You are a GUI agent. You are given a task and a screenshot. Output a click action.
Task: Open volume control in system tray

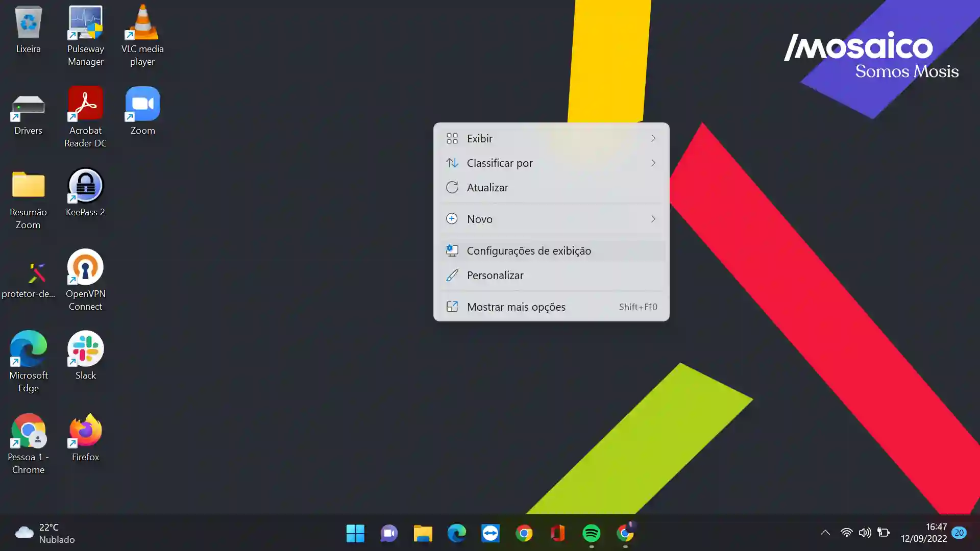(x=865, y=533)
